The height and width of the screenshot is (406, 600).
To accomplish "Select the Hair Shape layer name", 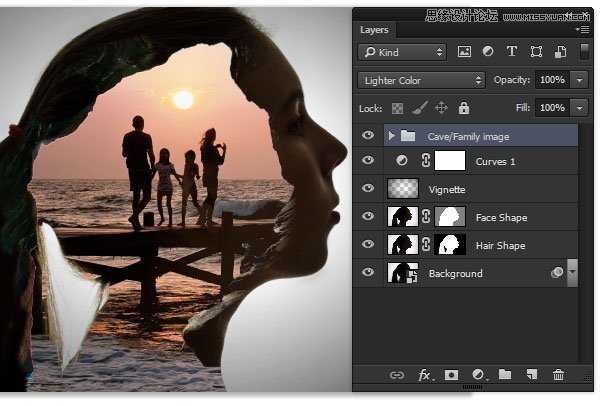I will pyautogui.click(x=500, y=246).
